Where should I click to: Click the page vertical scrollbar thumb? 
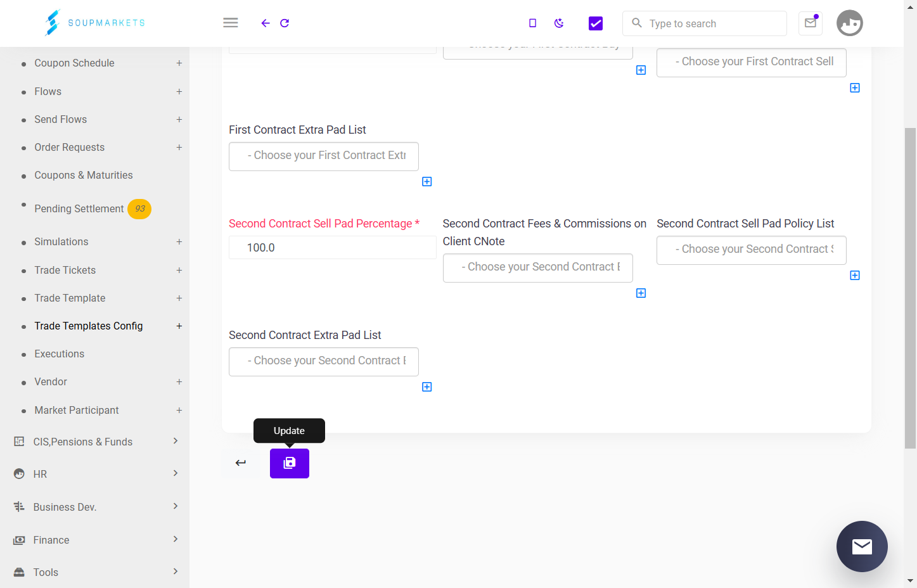[x=911, y=288]
